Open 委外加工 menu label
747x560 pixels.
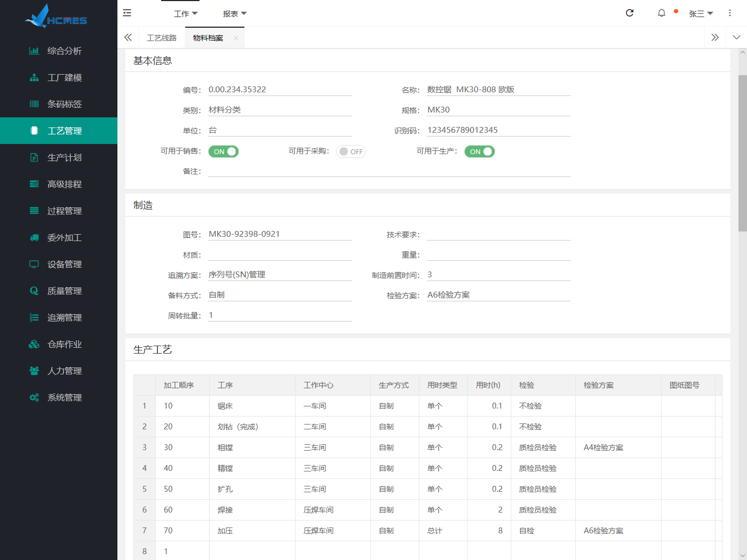pyautogui.click(x=65, y=237)
